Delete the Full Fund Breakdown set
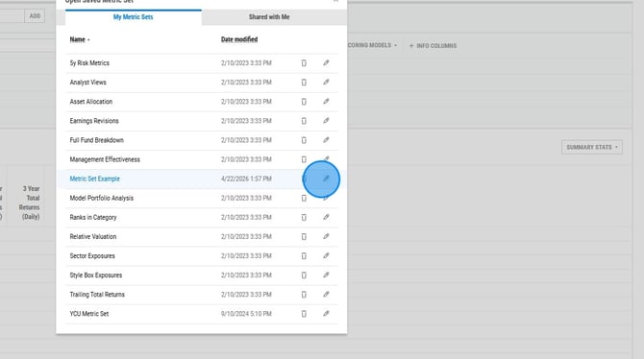 (x=304, y=140)
